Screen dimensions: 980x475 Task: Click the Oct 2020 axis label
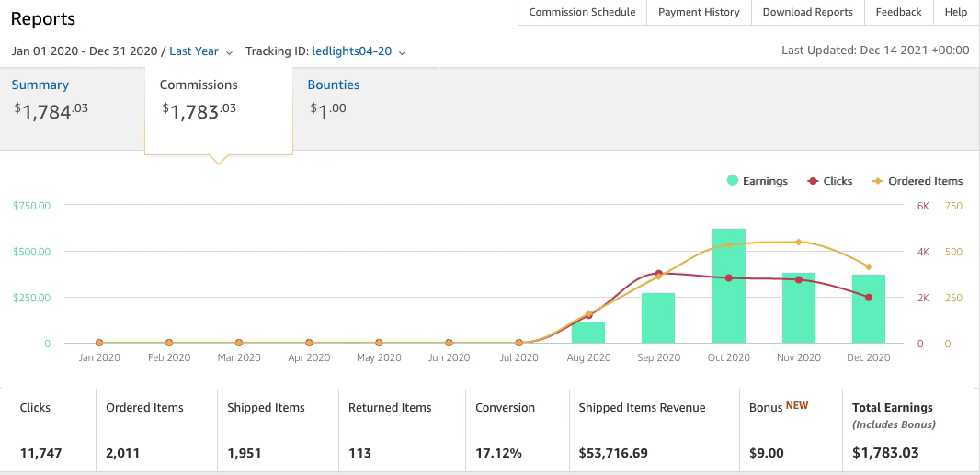pyautogui.click(x=729, y=357)
